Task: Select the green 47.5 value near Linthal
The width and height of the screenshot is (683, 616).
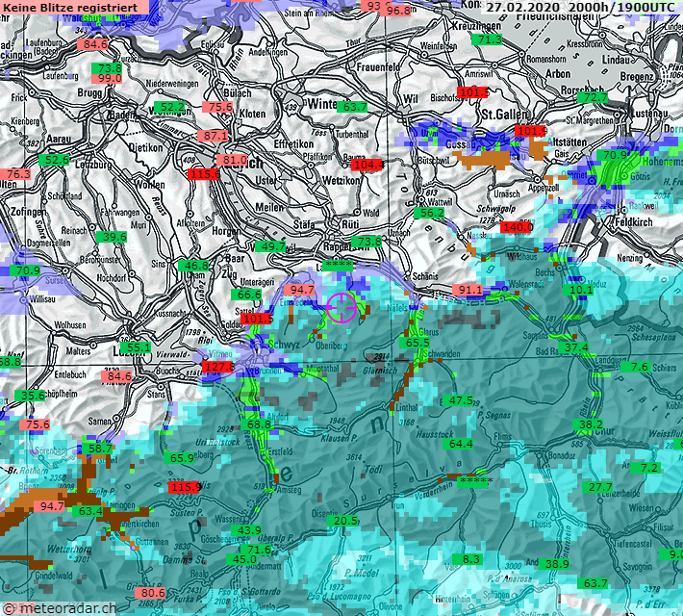Action: coord(458,400)
